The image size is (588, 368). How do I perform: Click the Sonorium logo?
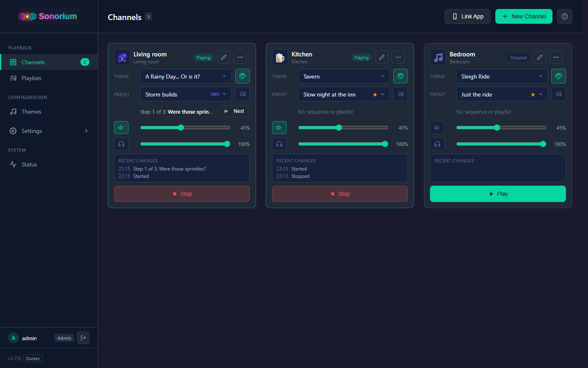(x=48, y=16)
